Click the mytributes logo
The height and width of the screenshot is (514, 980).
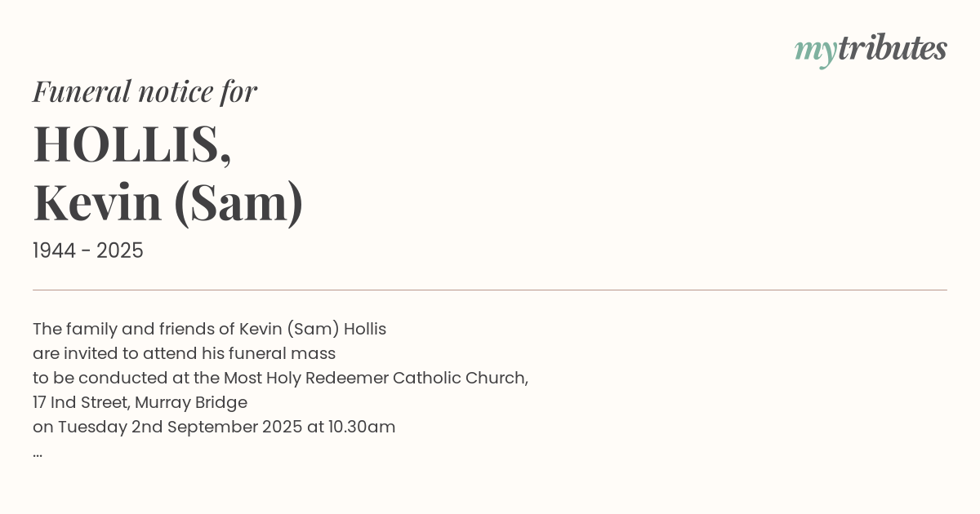[871, 49]
